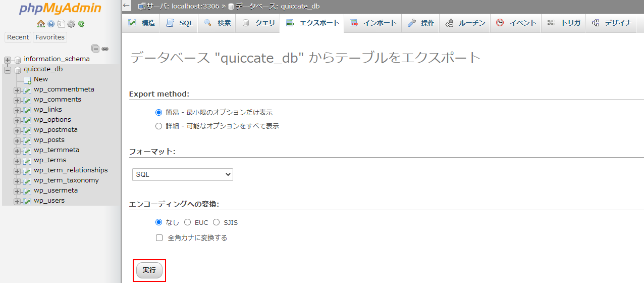644x283 pixels.
Task: Click the icon on the デザイナ tab
Action: (x=596, y=23)
